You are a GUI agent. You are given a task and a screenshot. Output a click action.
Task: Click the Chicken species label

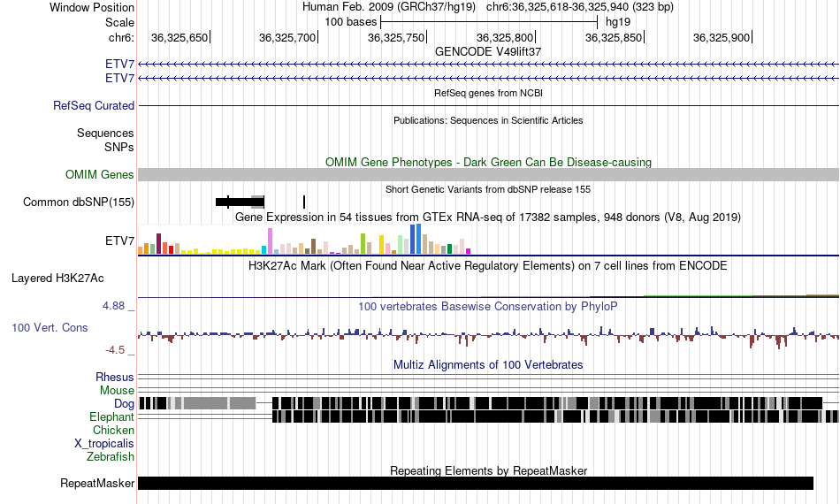click(x=113, y=430)
